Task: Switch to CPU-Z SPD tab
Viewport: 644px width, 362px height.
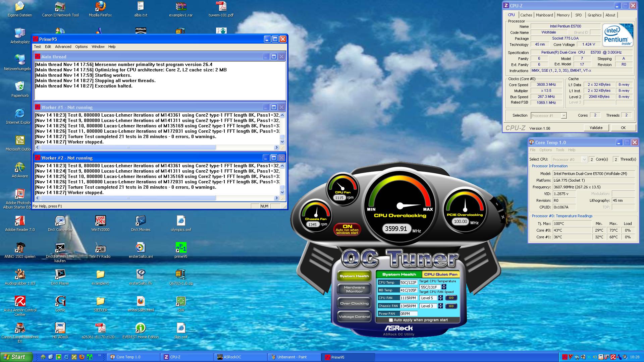Action: coord(579,15)
